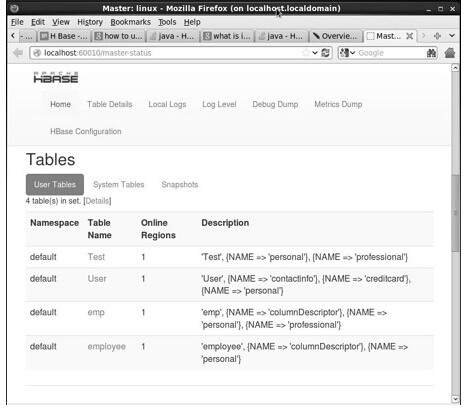
Task: Open the employee table link
Action: [x=107, y=347]
